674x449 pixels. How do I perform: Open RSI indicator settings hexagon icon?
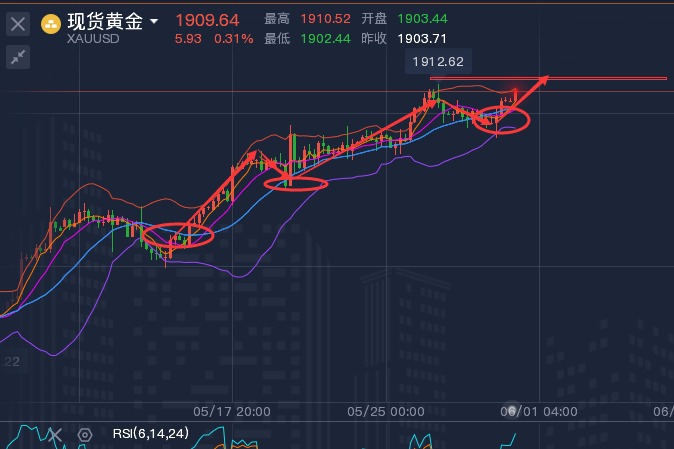[85, 434]
